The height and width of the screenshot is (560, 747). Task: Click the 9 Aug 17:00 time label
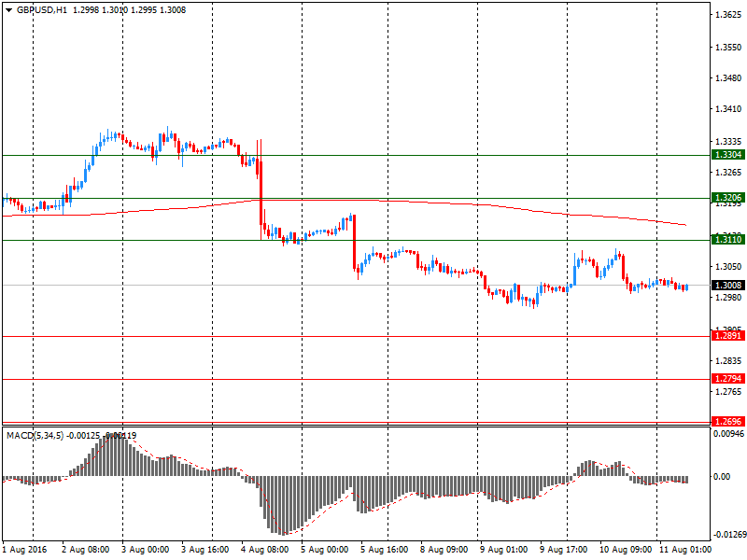[x=564, y=550]
